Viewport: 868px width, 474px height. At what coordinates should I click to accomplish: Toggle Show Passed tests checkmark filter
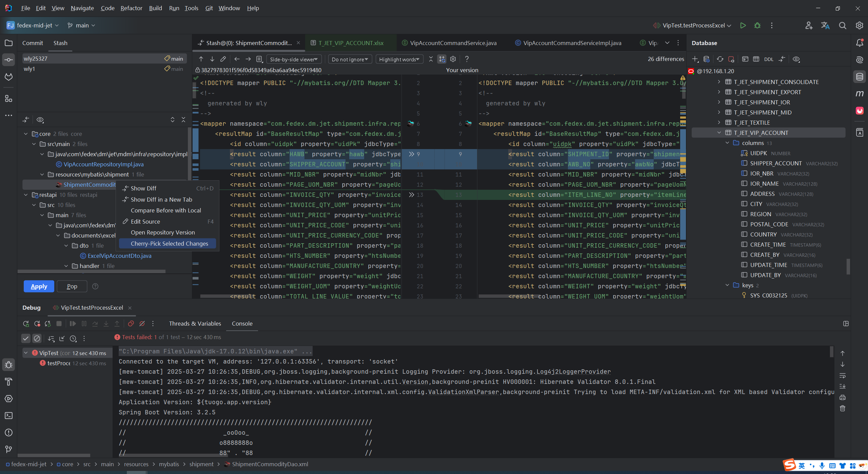[x=26, y=338]
